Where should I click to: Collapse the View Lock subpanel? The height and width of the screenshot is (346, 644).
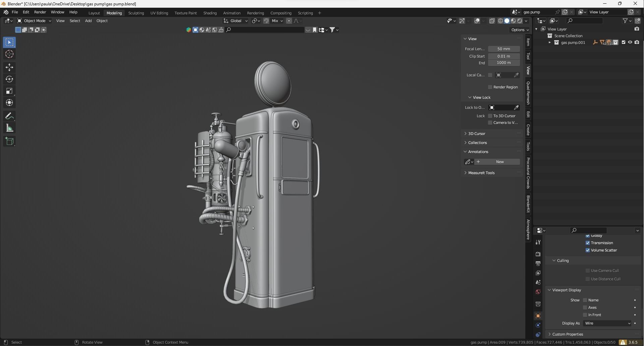coord(470,97)
